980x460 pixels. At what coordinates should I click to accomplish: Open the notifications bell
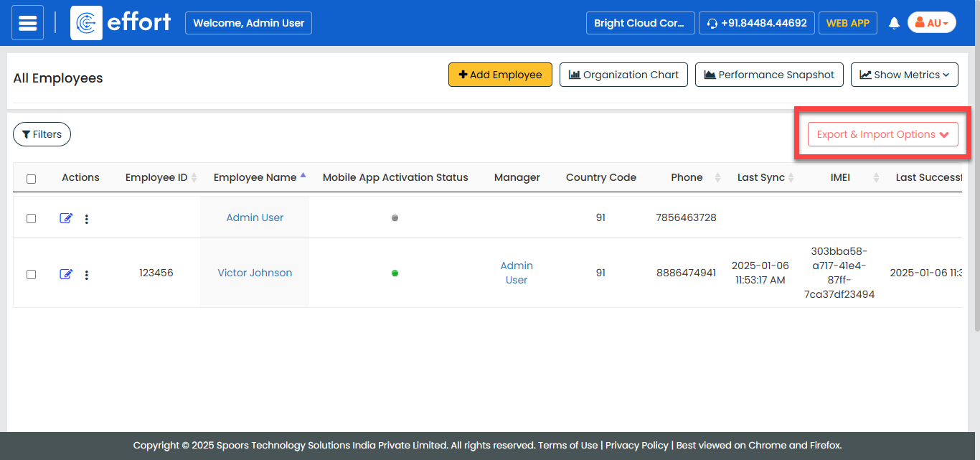click(894, 23)
